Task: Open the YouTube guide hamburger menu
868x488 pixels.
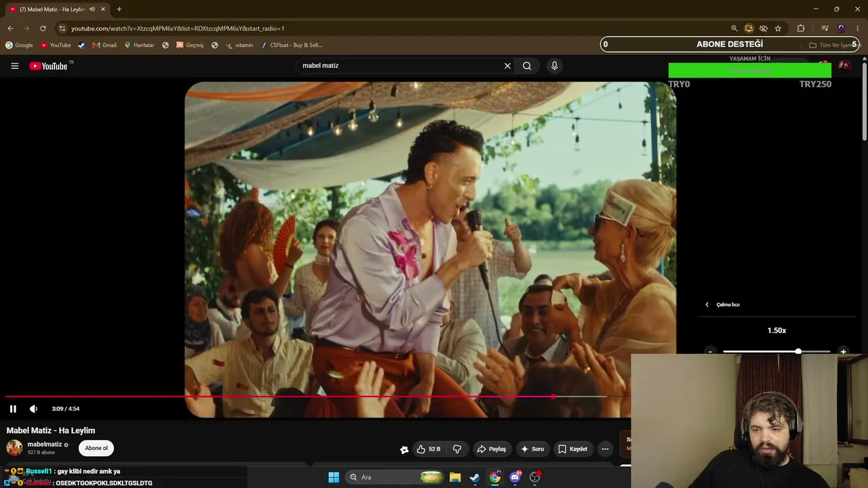Action: 14,66
